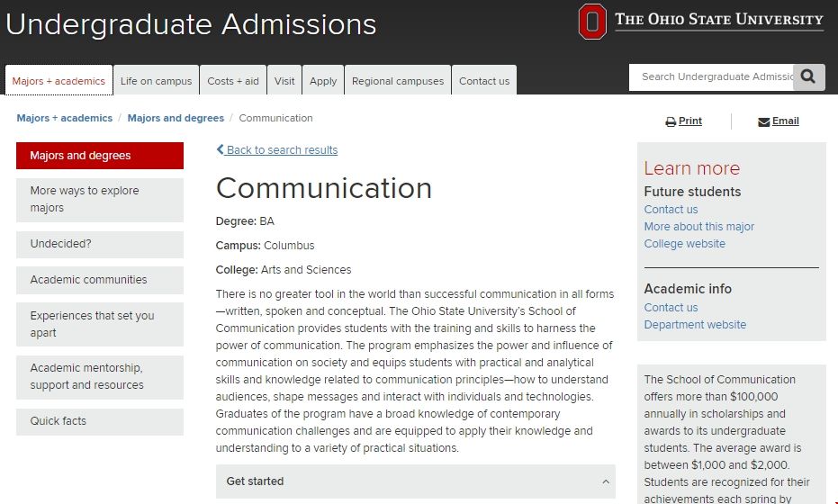Image resolution: width=838 pixels, height=504 pixels.
Task: Select Majors and degrees in sidebar
Action: click(x=100, y=156)
